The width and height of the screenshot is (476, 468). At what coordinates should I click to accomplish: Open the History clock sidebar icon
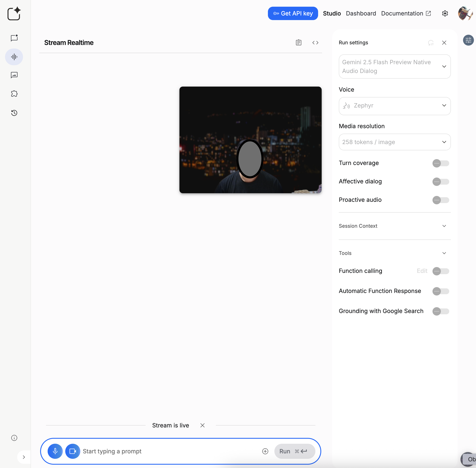[x=14, y=113]
